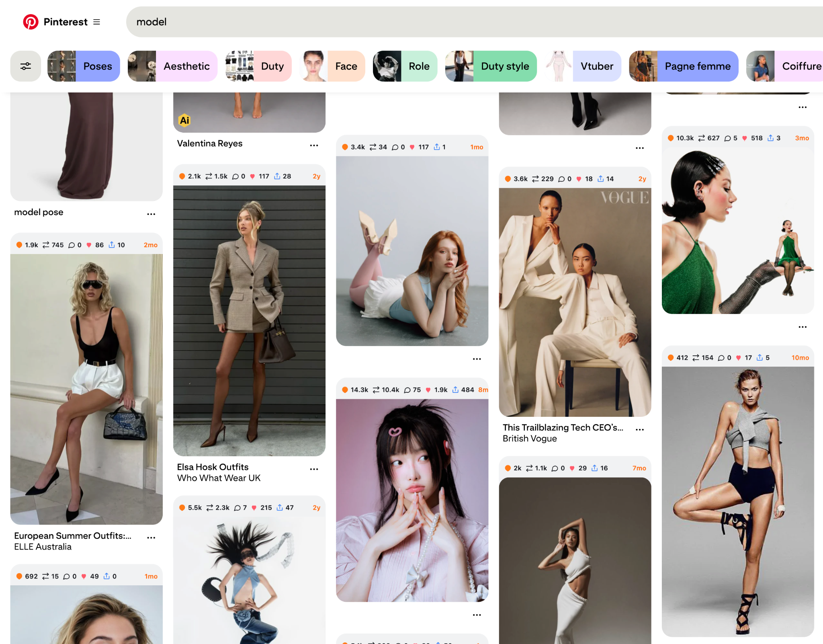Screen dimensions: 823x644
Task: Open more options below the pink shirt girl pin
Action: (477, 615)
